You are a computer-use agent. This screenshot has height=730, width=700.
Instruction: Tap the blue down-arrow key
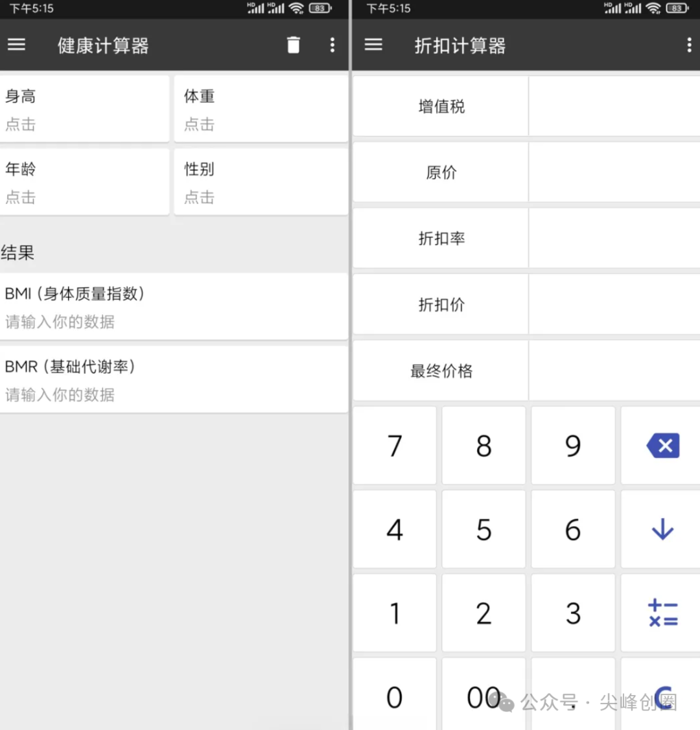(x=662, y=529)
